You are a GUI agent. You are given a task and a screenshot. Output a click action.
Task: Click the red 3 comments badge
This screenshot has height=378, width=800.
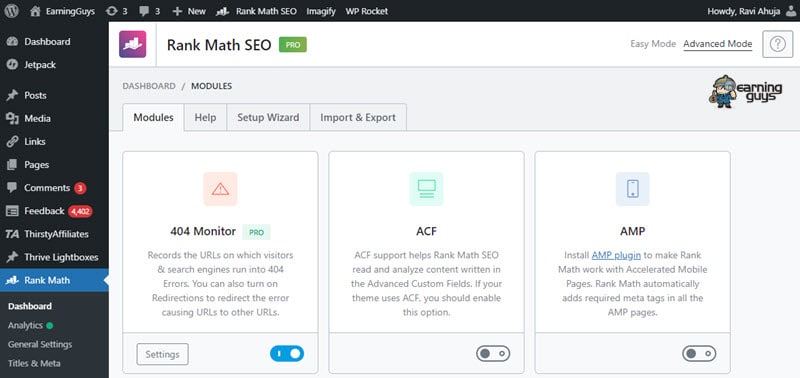pyautogui.click(x=80, y=188)
